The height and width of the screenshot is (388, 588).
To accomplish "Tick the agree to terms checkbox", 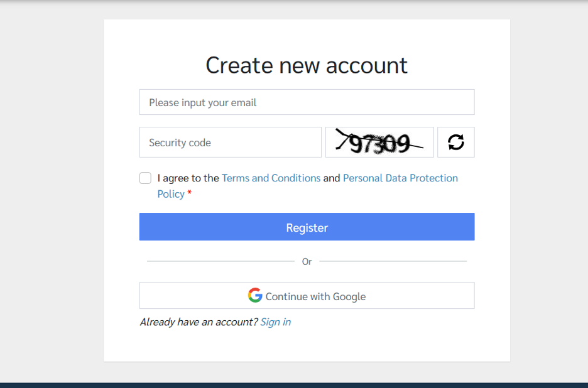I will pos(145,178).
